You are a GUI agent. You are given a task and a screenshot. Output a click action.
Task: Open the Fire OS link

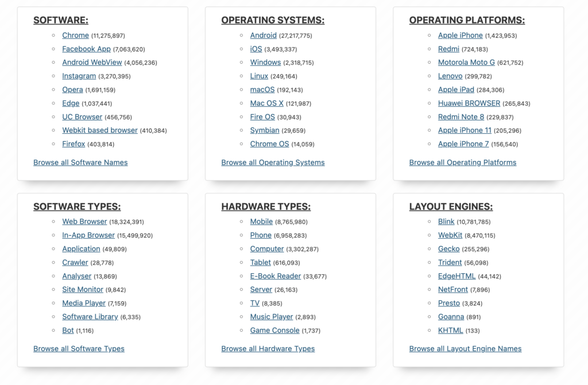(262, 116)
